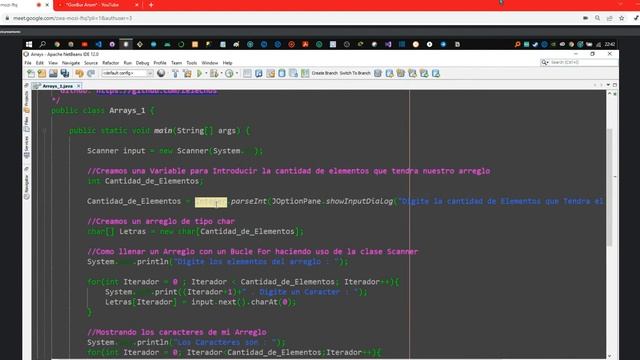Viewport: 640px width, 360px height.
Task: Open the default config dropdown
Action: point(127,73)
